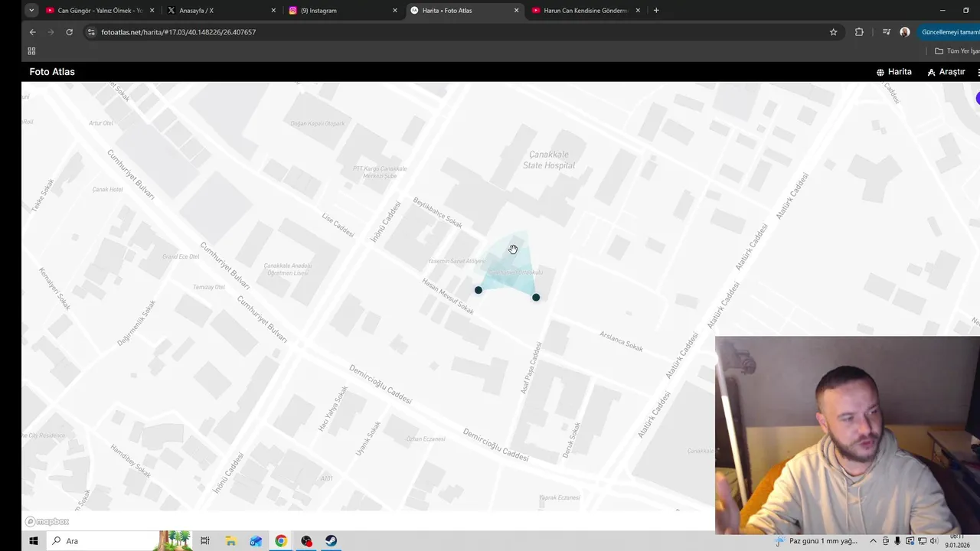
Task: Open the mapbox attribution logo
Action: coord(47,521)
